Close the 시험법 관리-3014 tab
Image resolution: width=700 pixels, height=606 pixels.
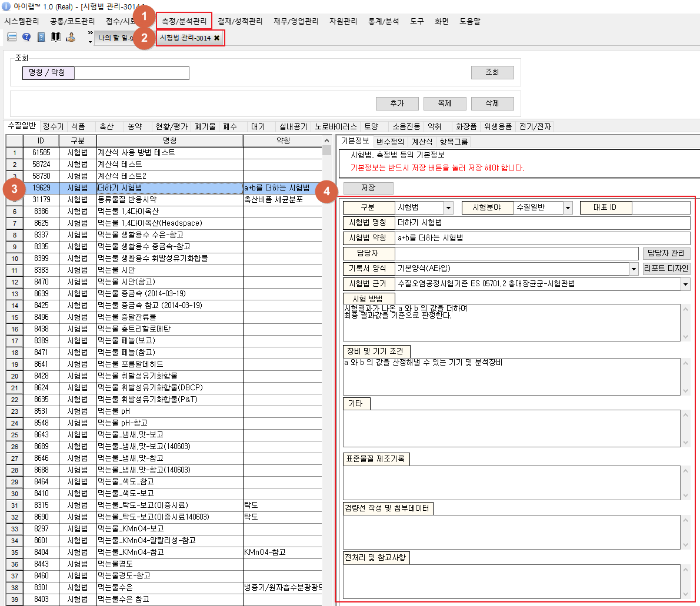(x=217, y=38)
